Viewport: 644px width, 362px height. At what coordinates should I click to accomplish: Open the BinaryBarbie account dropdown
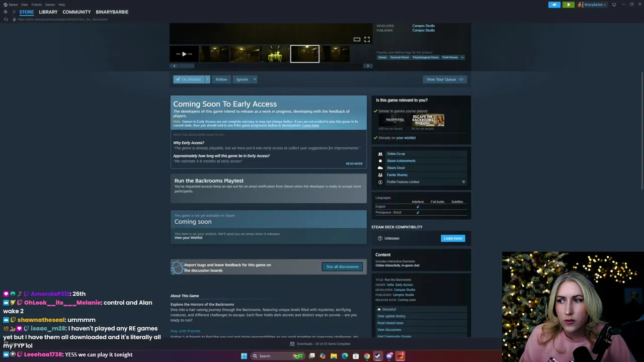592,5
